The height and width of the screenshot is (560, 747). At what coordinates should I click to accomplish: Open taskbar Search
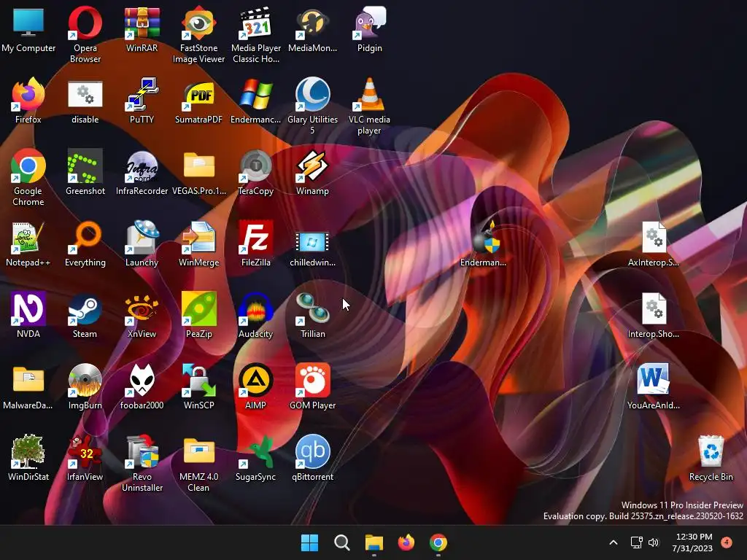[x=341, y=542]
